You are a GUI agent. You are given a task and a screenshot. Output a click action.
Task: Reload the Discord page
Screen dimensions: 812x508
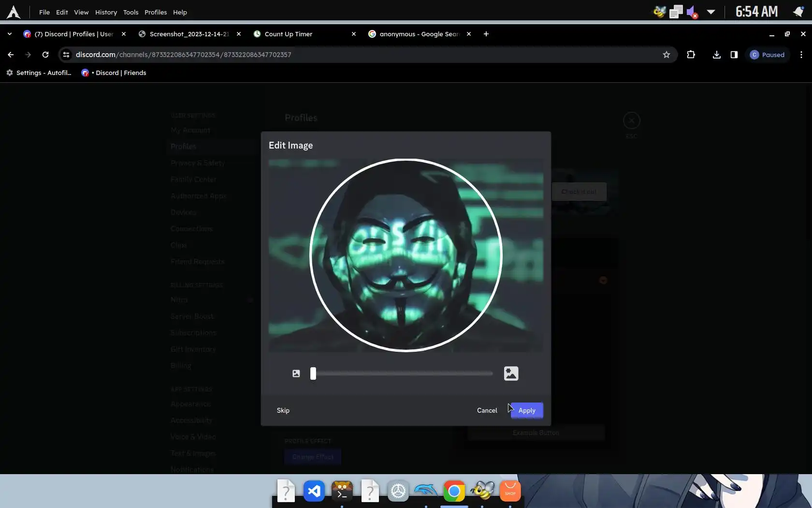[x=45, y=55]
